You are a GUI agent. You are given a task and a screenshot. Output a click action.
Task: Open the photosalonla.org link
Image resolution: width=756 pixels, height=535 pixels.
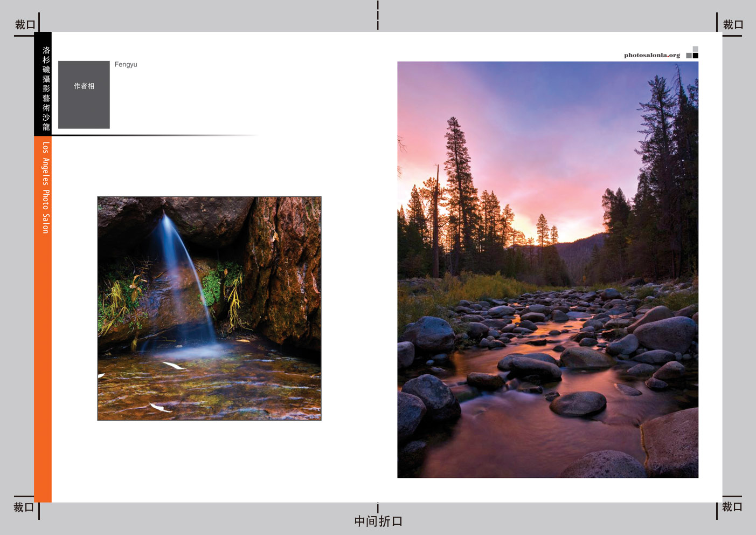coord(652,55)
